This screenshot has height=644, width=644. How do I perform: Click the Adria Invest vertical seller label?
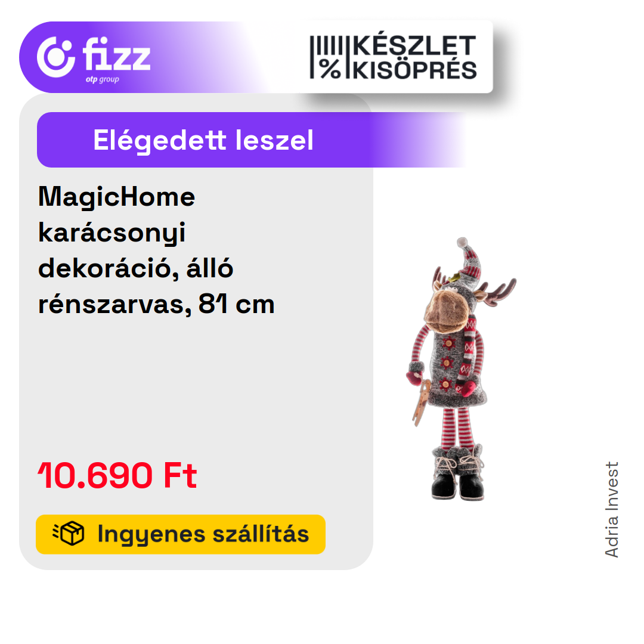coord(612,509)
